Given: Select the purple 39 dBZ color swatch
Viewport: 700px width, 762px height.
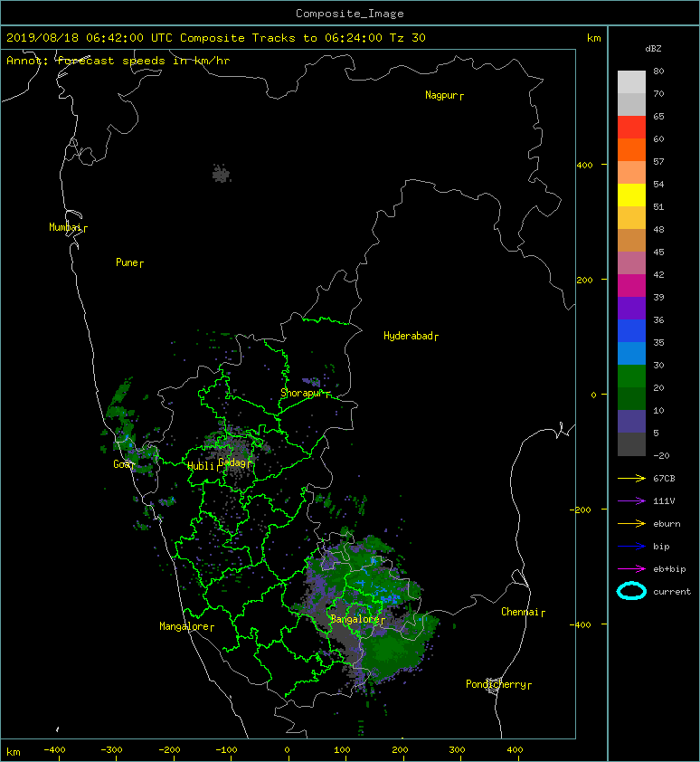Looking at the screenshot, I should (x=631, y=308).
